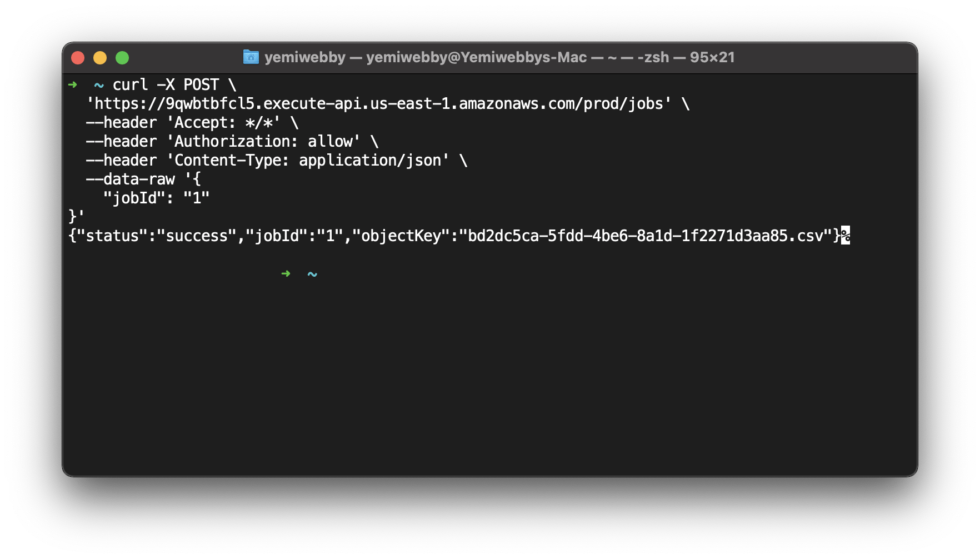980x559 pixels.
Task: Click the green prompt arrow beside curl command
Action: (73, 84)
